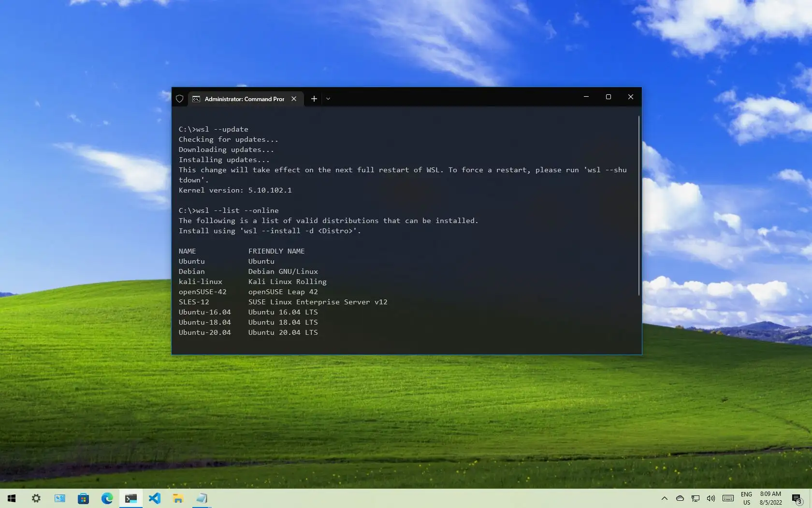This screenshot has height=508, width=812.
Task: Open Visual Studio Code from the taskbar
Action: click(155, 499)
